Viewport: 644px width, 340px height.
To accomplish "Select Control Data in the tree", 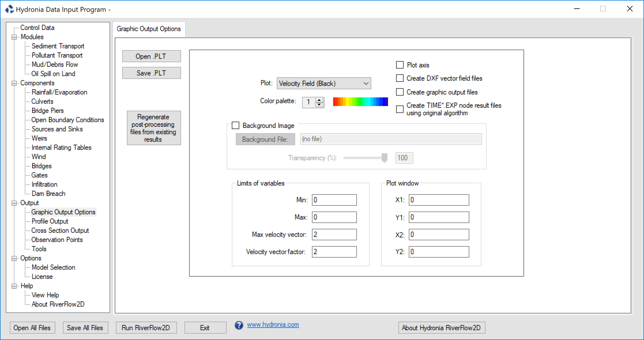I will click(x=37, y=28).
